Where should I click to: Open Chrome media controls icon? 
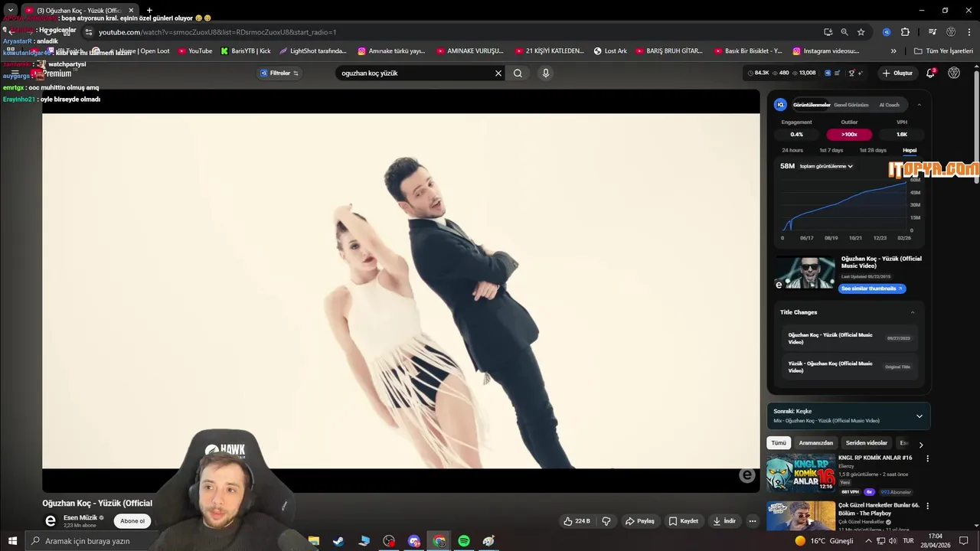click(x=932, y=32)
